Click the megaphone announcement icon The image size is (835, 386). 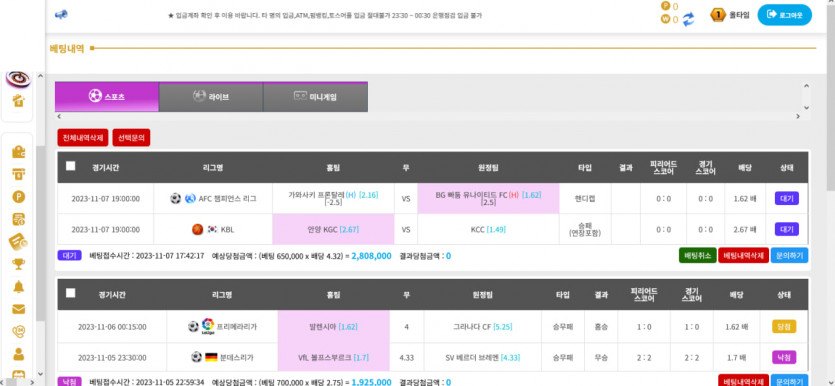61,14
